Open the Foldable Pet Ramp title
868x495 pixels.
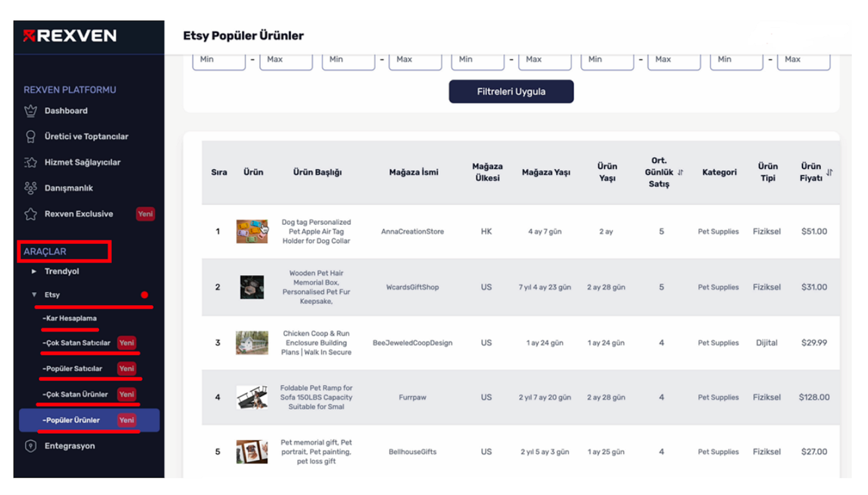coord(317,397)
